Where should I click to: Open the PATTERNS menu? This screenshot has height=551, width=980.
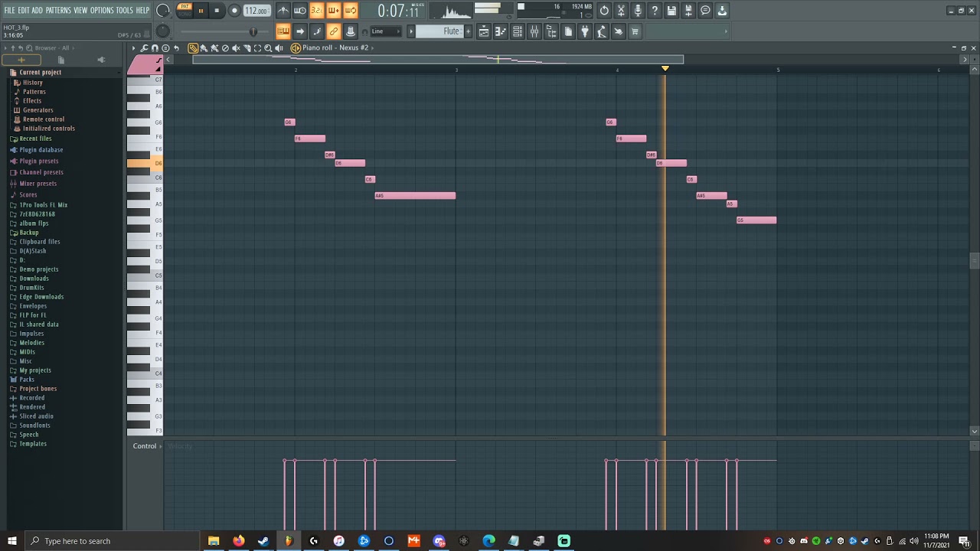[58, 11]
